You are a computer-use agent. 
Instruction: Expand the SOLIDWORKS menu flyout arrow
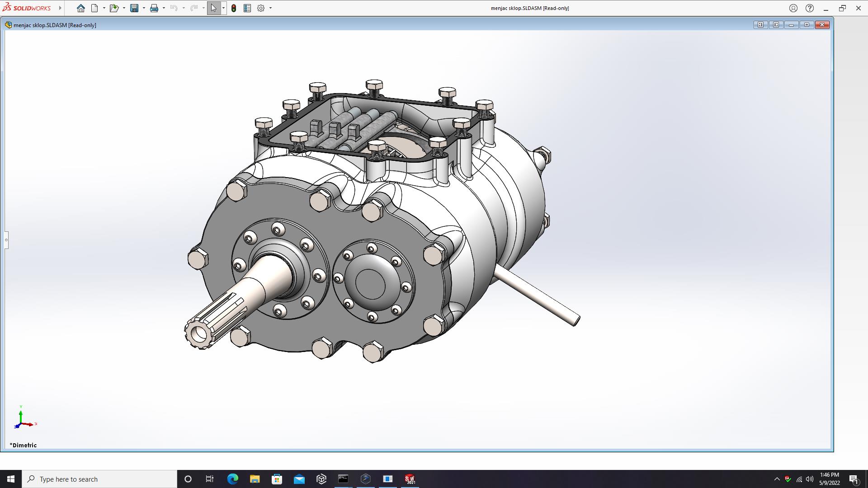click(x=60, y=8)
